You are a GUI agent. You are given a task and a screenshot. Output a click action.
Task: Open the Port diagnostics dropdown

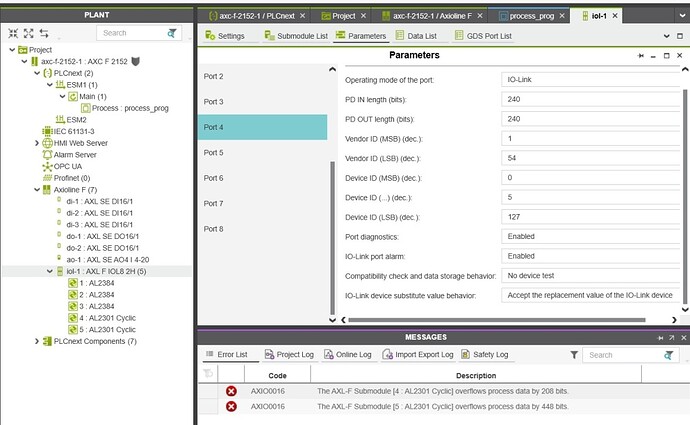pyautogui.click(x=591, y=237)
